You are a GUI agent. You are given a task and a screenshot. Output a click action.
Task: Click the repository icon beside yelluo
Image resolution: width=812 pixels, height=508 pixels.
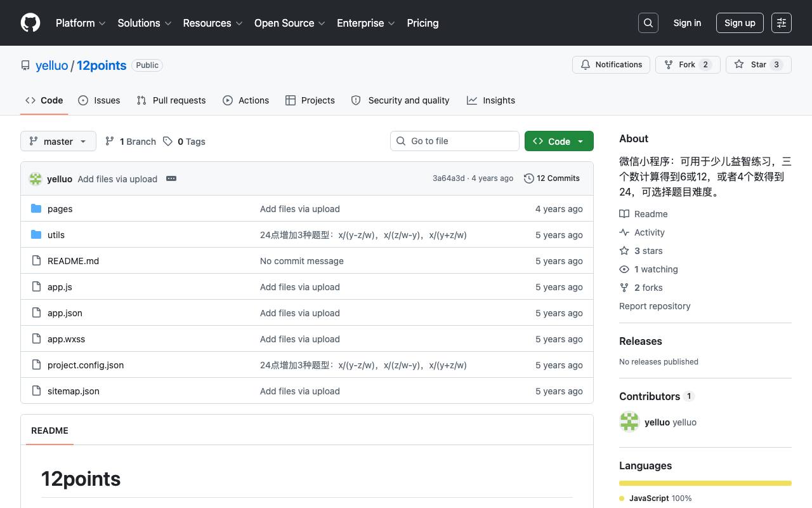pos(25,65)
